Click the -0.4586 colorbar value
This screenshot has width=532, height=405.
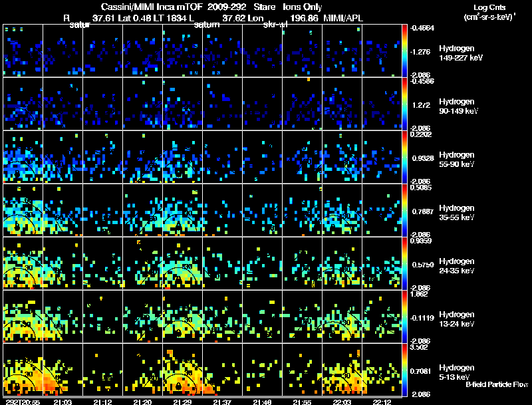[x=422, y=81]
